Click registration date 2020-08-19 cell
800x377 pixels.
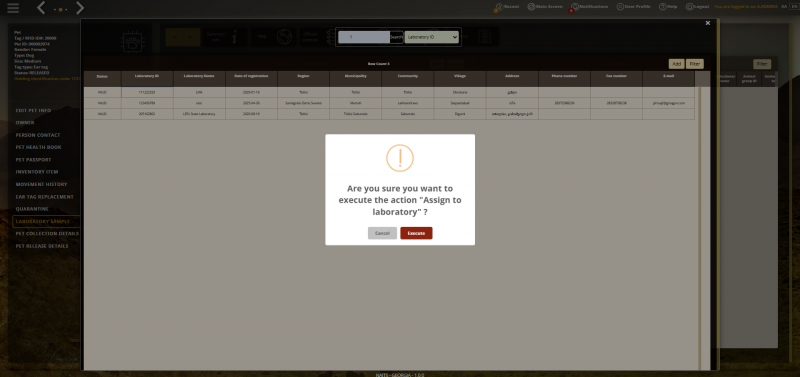[x=251, y=114]
